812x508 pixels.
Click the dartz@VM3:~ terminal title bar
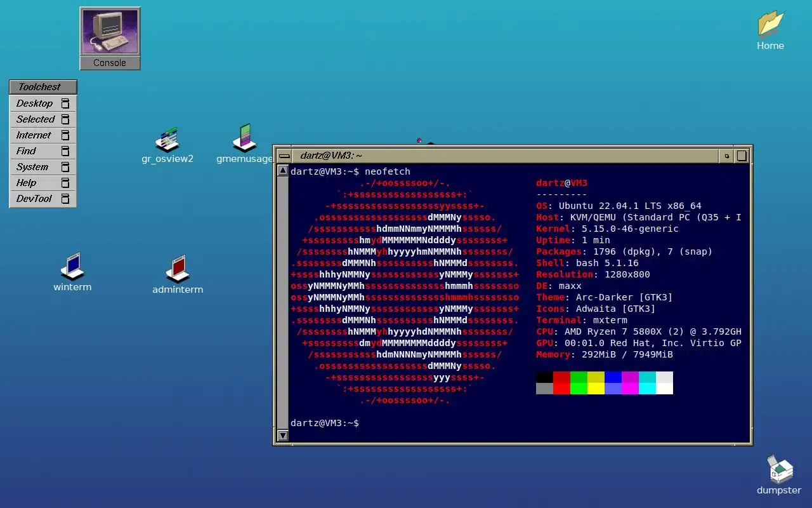tap(506, 156)
